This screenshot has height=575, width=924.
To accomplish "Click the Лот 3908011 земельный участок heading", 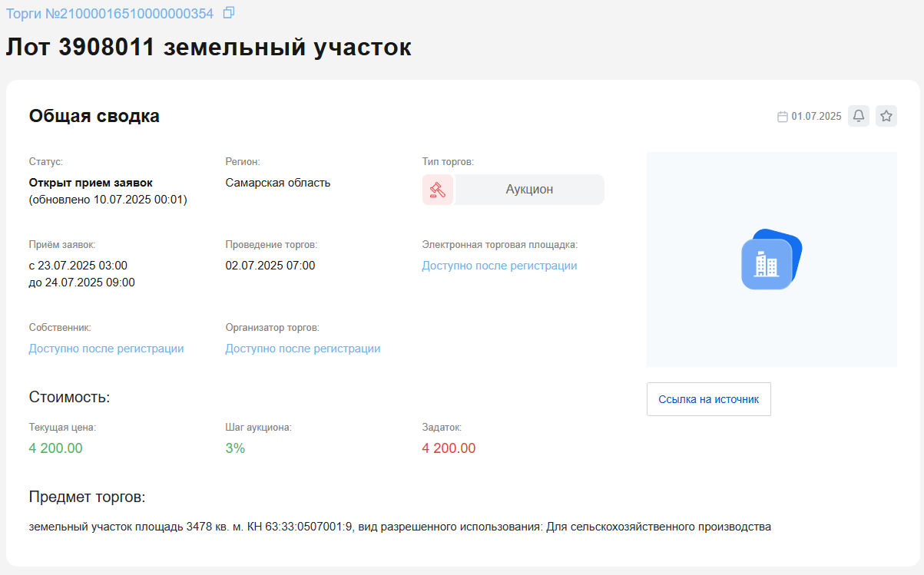I will click(x=209, y=47).
